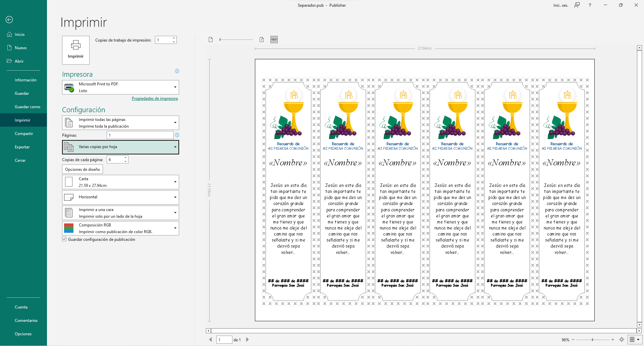Viewport: 644px width, 346px height.
Task: Click the Propiedades de impresora link
Action: tap(155, 98)
